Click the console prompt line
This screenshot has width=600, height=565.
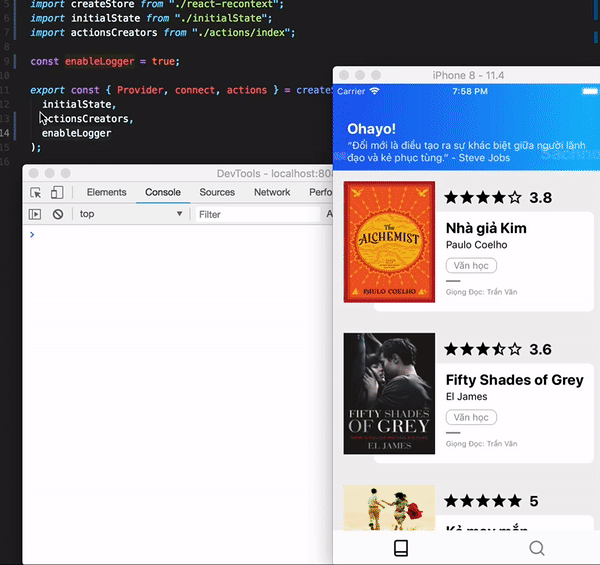pos(178,234)
